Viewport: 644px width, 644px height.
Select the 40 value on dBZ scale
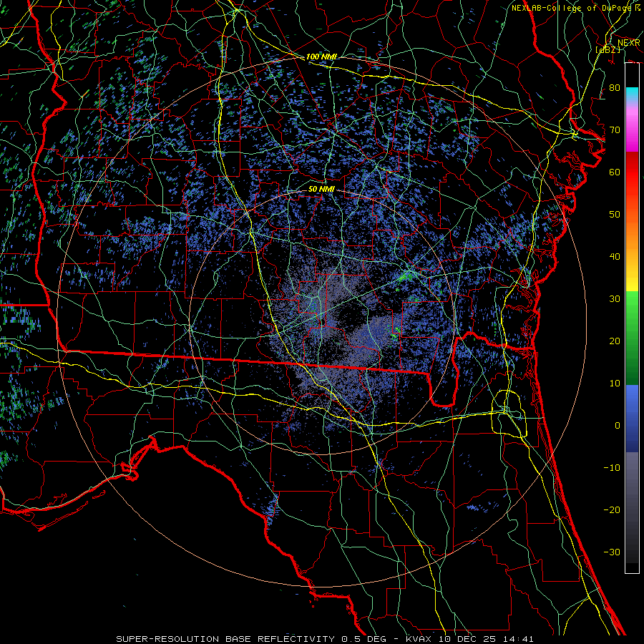[615, 257]
